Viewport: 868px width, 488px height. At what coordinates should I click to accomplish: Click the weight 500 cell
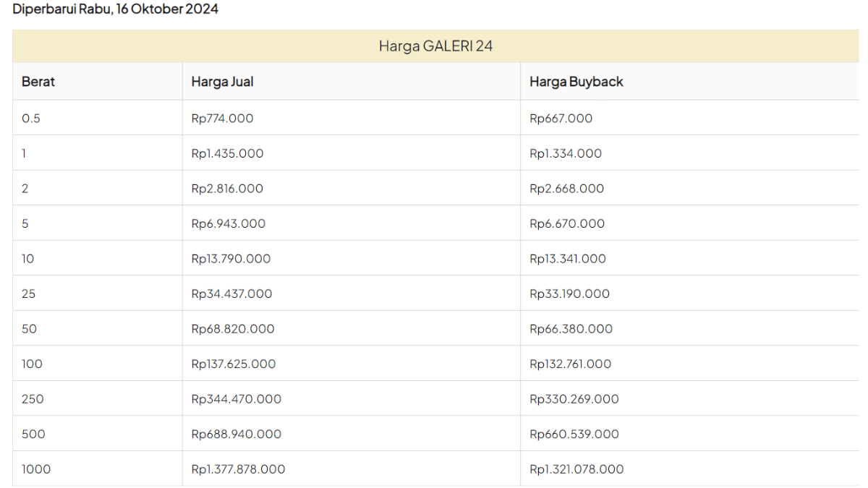(x=33, y=435)
